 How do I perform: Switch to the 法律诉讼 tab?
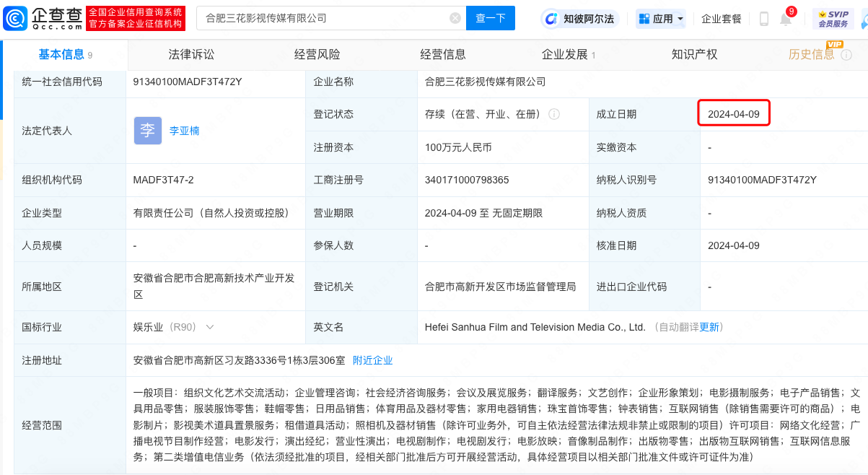191,54
